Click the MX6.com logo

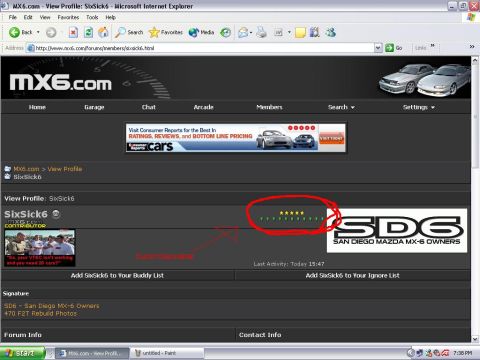[60, 82]
